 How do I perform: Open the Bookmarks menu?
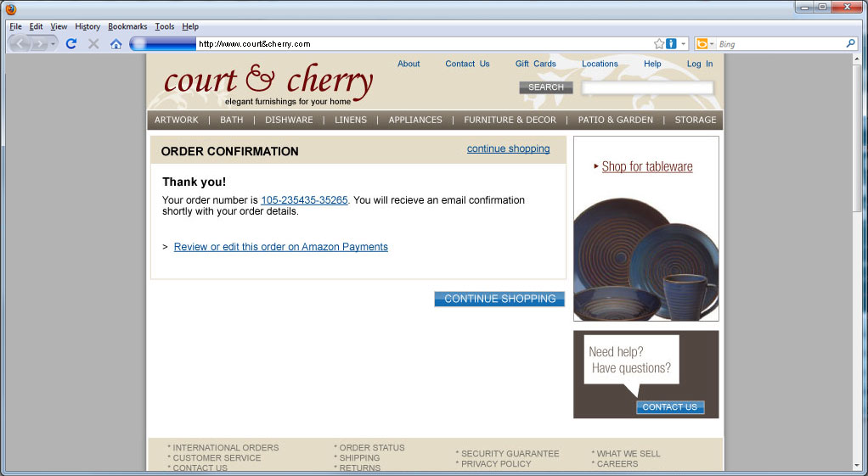click(x=127, y=26)
